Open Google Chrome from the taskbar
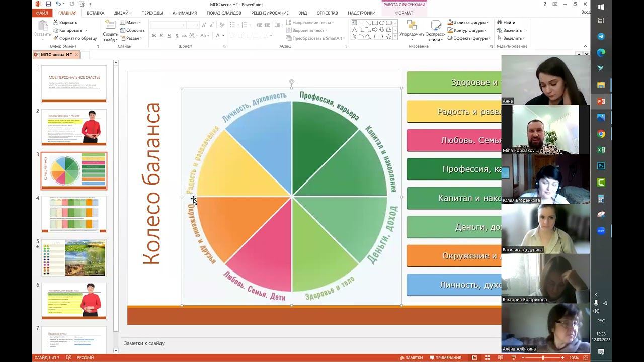Screen dimensions: 644x362 [x=601, y=134]
